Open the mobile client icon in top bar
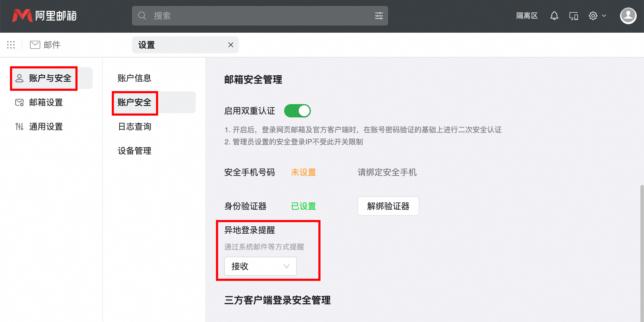Image resolution: width=644 pixels, height=322 pixels. 573,16
